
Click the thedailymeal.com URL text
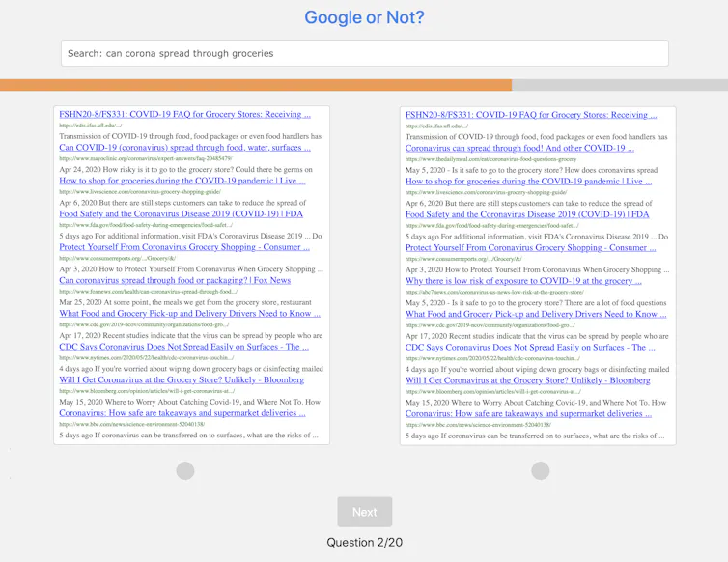pyautogui.click(x=490, y=158)
